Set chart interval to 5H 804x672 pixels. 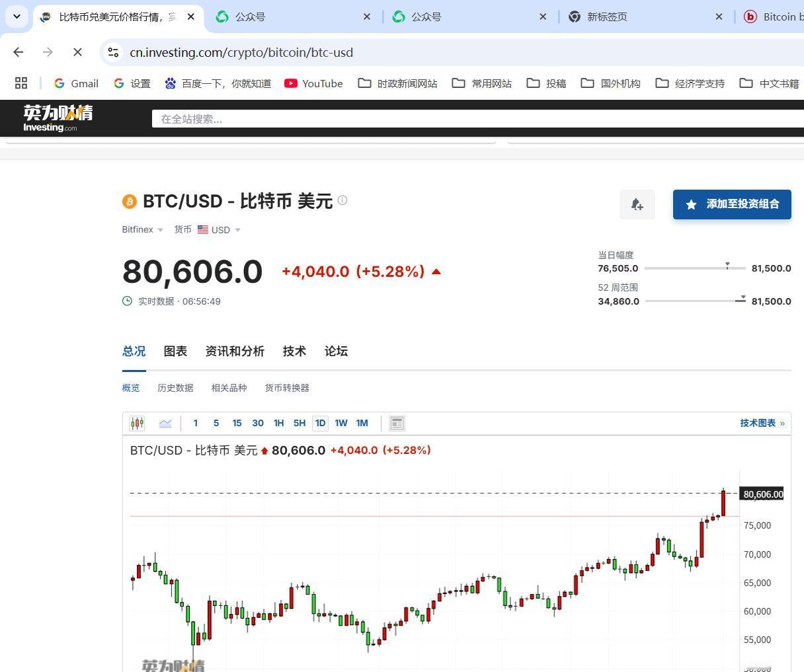pyautogui.click(x=300, y=424)
